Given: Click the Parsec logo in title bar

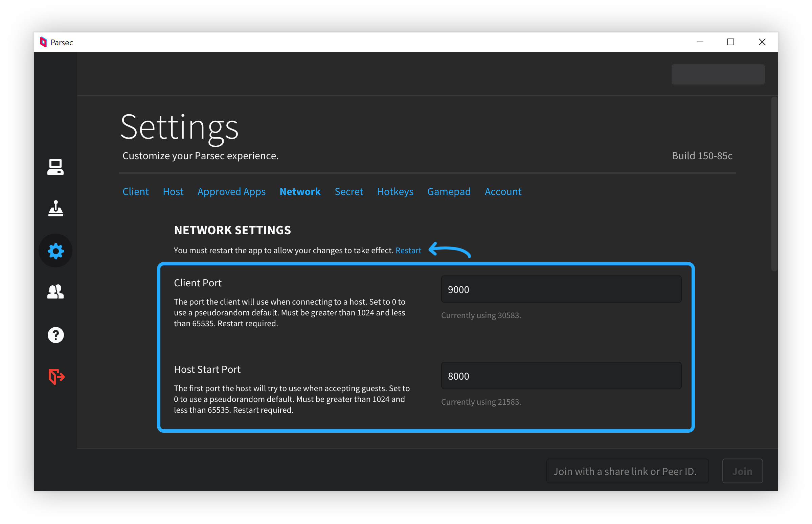Looking at the screenshot, I should [x=44, y=42].
